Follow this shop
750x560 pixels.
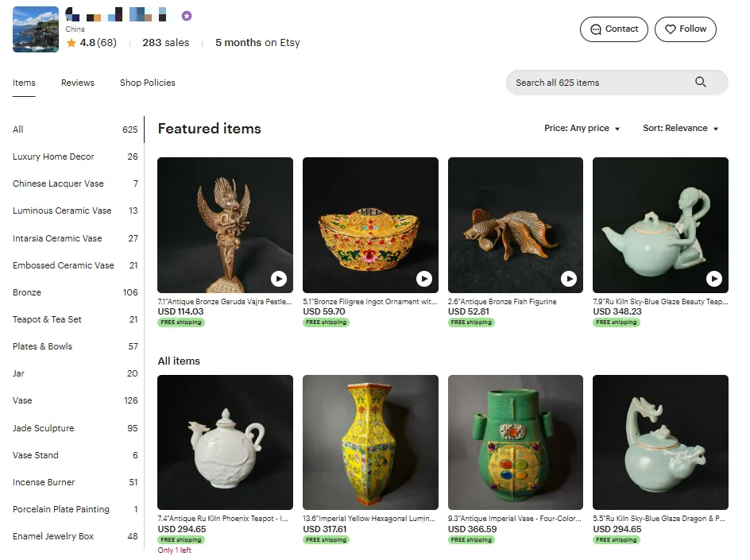(x=686, y=29)
